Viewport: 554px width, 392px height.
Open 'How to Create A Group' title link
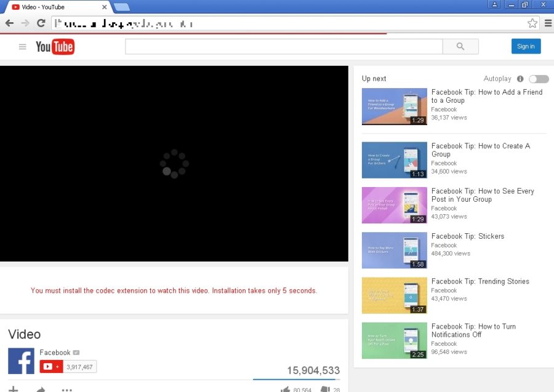coord(481,150)
